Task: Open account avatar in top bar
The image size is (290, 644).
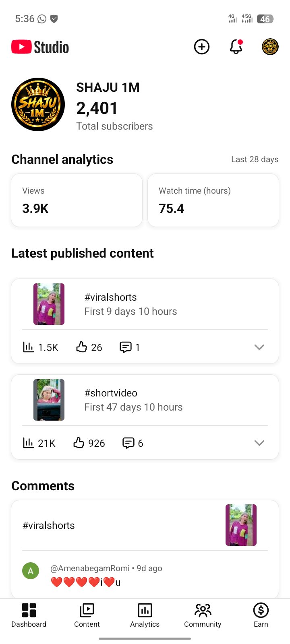Action: pos(270,47)
